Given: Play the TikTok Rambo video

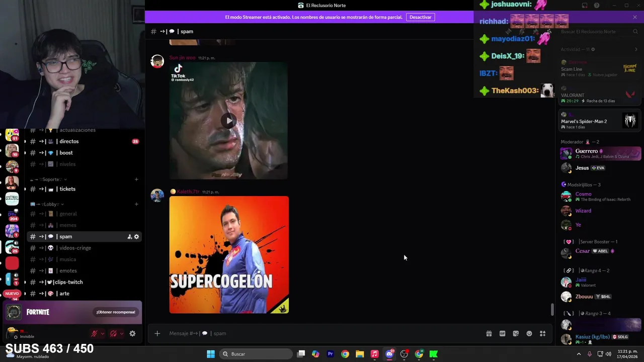Looking at the screenshot, I should pyautogui.click(x=229, y=121).
